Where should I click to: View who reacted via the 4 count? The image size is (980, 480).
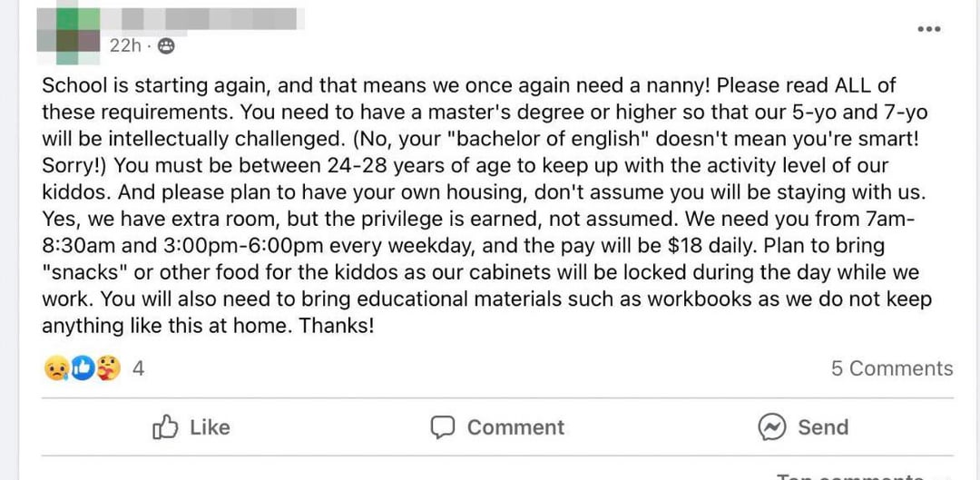[138, 368]
